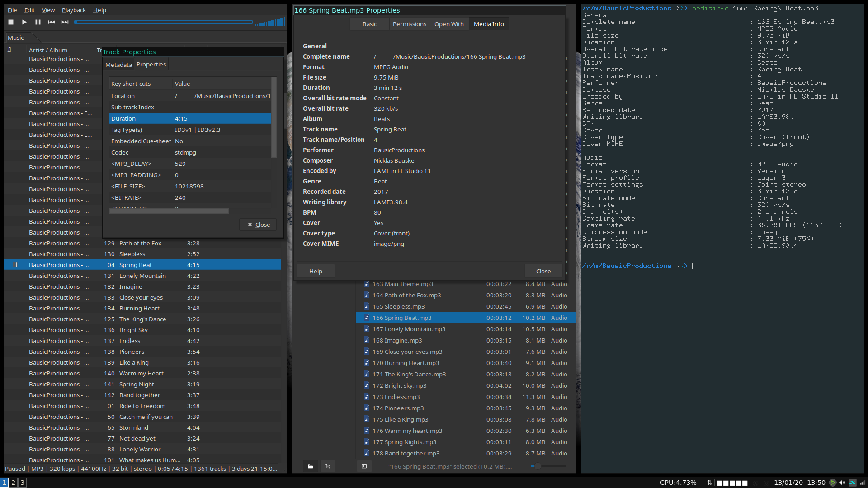Viewport: 868px width, 488px height.
Task: Open the volume icon in the system tray
Action: tap(842, 483)
